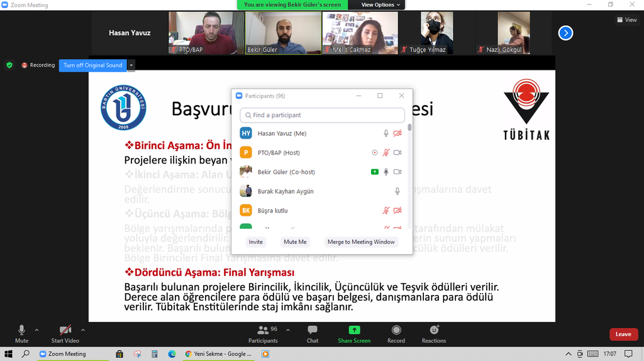This screenshot has height=361, width=644.
Task: Click the Invite button
Action: tap(255, 242)
